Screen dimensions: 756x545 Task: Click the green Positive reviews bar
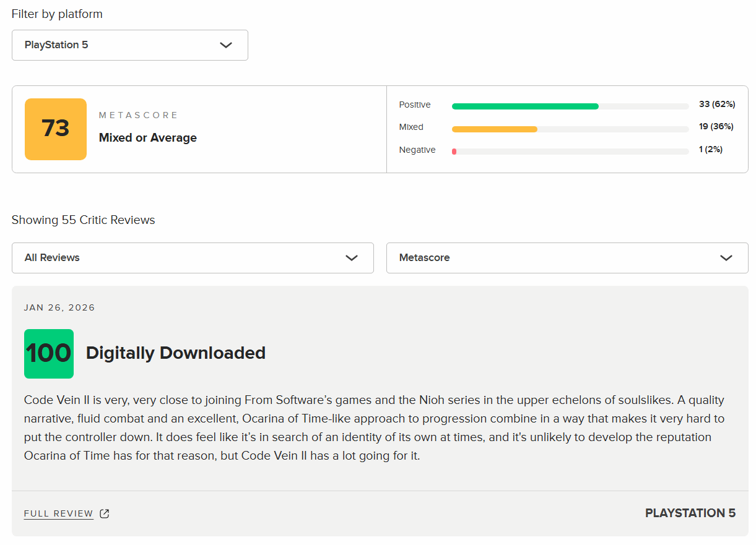(x=525, y=106)
